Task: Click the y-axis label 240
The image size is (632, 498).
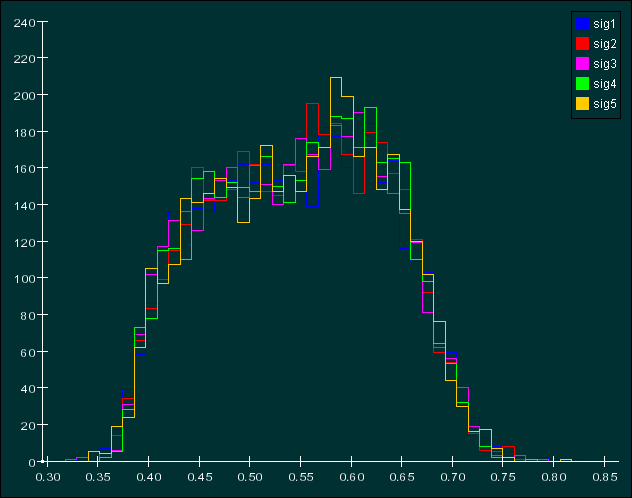Action: point(24,23)
